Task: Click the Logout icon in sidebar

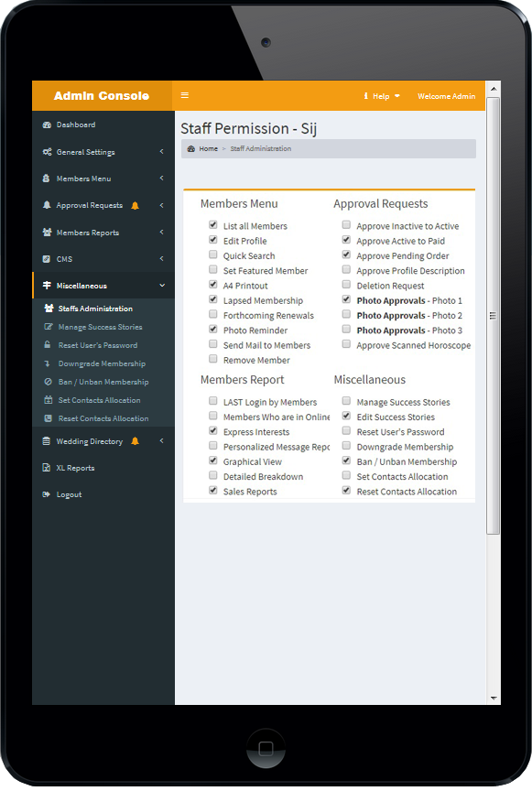Action: [47, 494]
